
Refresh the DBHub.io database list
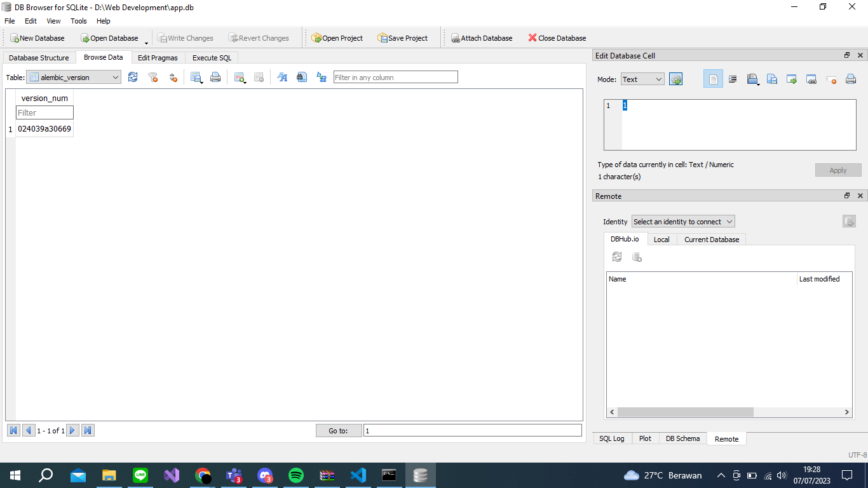(x=616, y=257)
